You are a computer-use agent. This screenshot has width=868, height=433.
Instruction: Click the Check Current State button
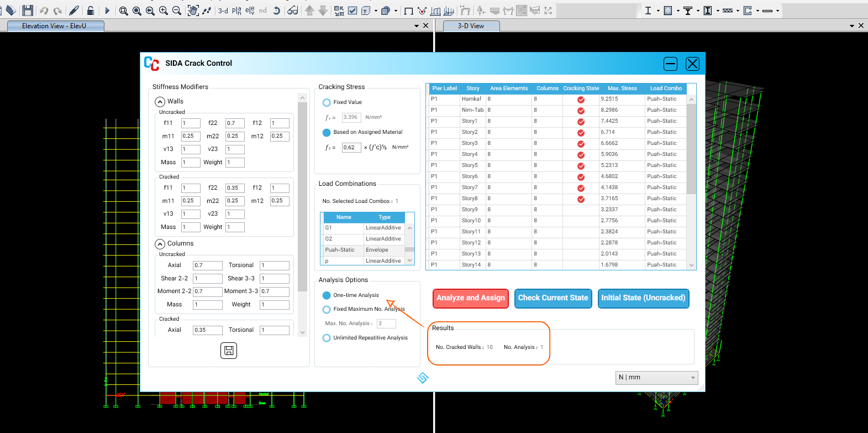(x=553, y=298)
